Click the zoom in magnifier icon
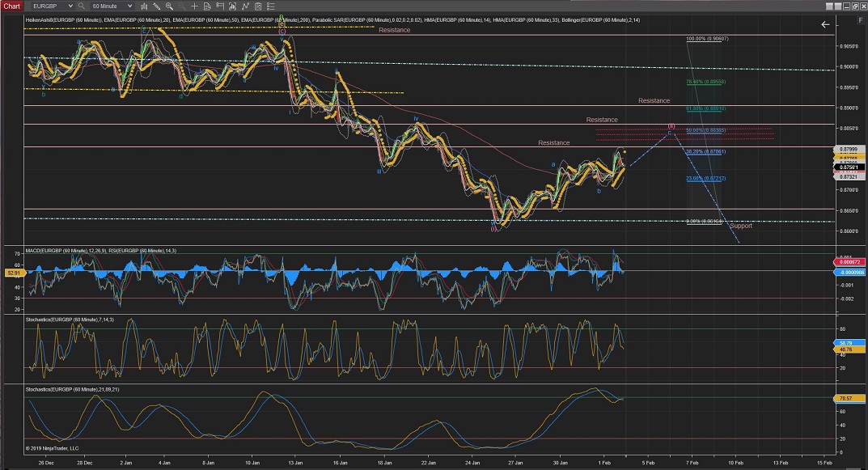The image size is (868, 470). pos(169,6)
